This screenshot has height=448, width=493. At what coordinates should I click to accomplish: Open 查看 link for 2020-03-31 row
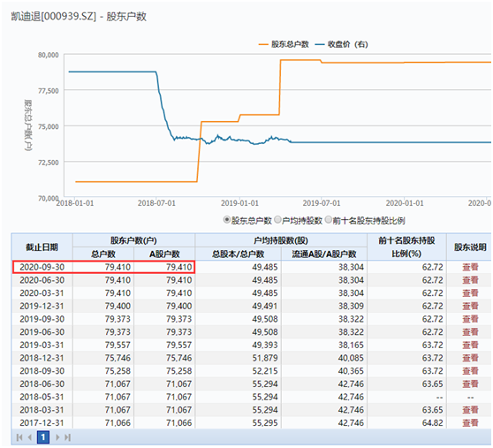point(470,293)
